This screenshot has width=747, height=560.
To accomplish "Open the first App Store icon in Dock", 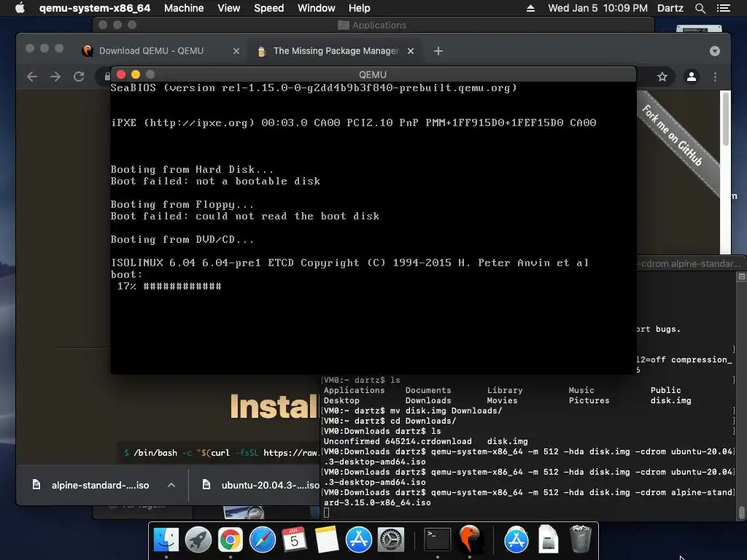I will (359, 540).
